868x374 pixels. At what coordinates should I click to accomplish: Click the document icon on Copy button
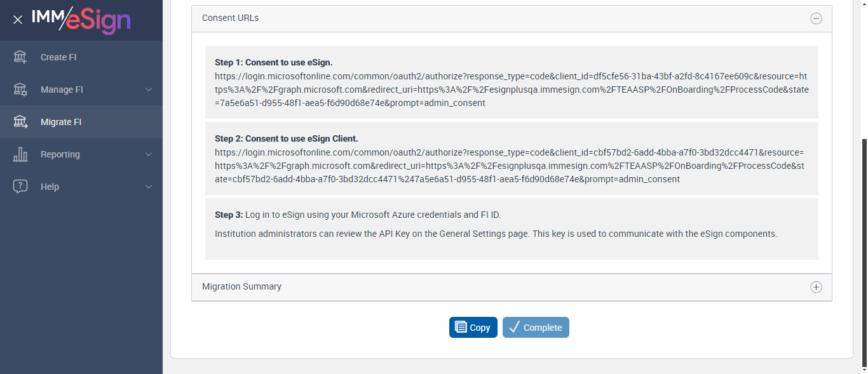coord(461,327)
